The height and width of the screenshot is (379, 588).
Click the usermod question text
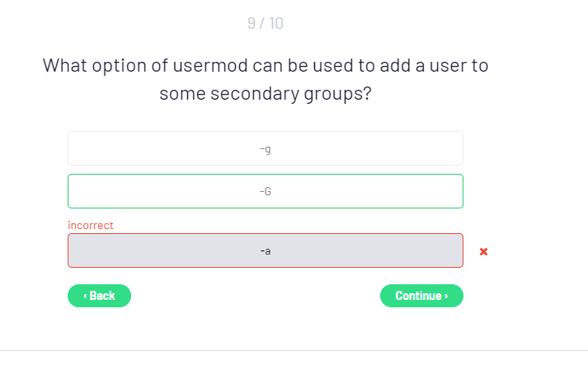click(265, 79)
